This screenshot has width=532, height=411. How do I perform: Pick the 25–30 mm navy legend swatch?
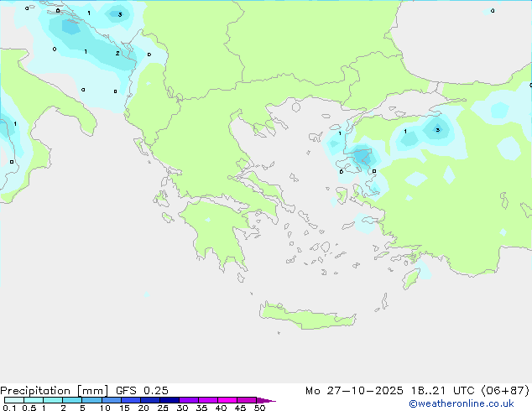[x=170, y=400]
